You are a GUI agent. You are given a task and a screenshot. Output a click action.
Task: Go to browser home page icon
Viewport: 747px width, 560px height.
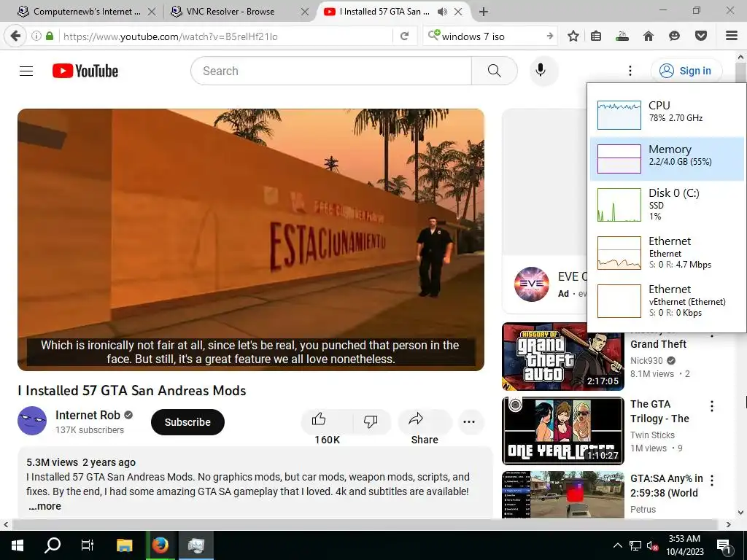[649, 36]
